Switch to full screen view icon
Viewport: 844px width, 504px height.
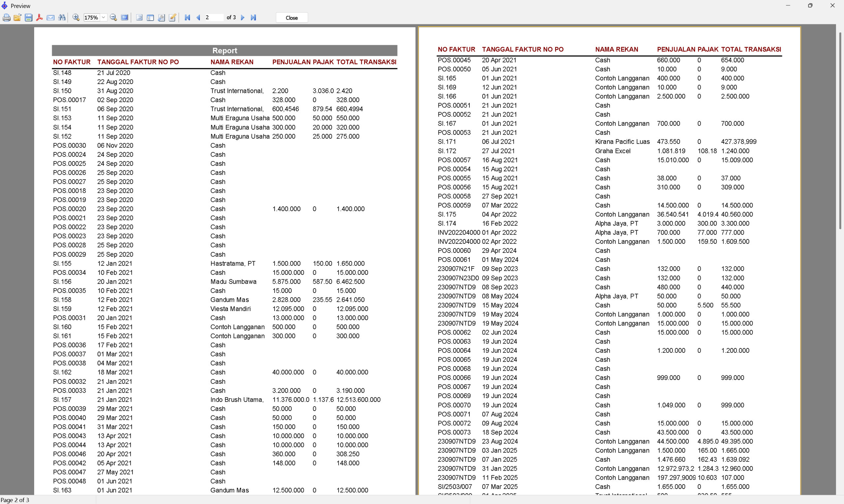tap(125, 18)
